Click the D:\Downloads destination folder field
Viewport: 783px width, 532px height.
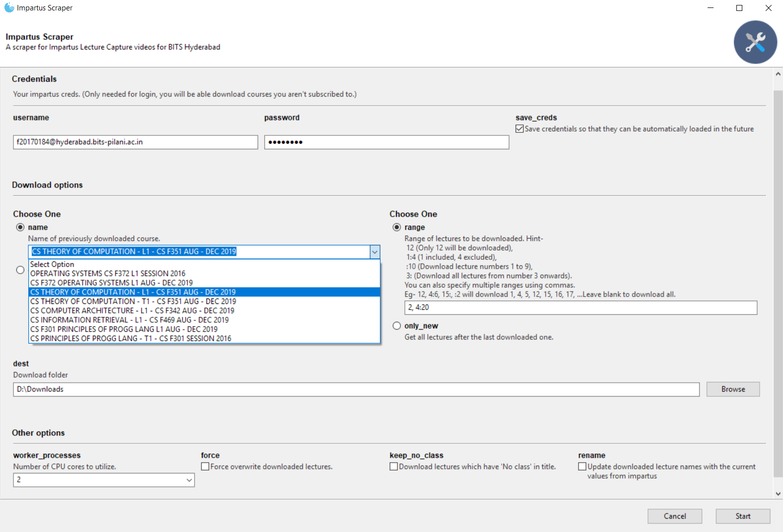coord(356,389)
